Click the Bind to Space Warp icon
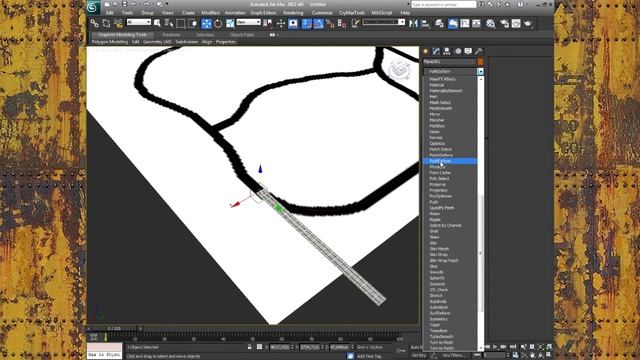The width and height of the screenshot is (640, 360). coord(118,24)
